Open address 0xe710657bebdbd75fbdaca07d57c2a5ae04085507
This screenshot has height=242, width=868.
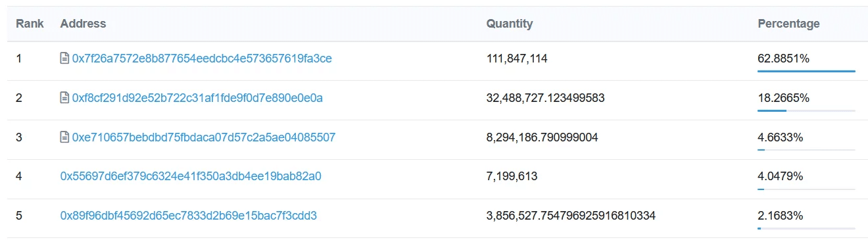pos(204,137)
